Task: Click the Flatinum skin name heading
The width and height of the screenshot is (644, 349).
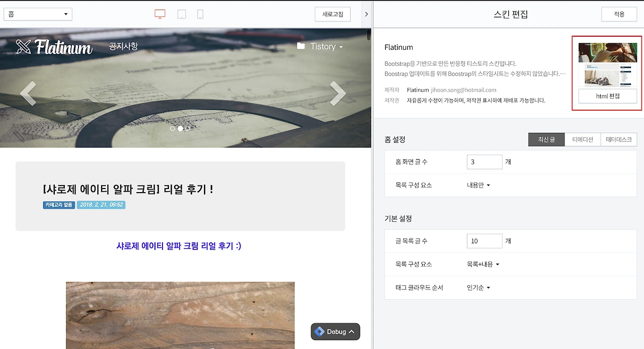Action: pos(398,47)
